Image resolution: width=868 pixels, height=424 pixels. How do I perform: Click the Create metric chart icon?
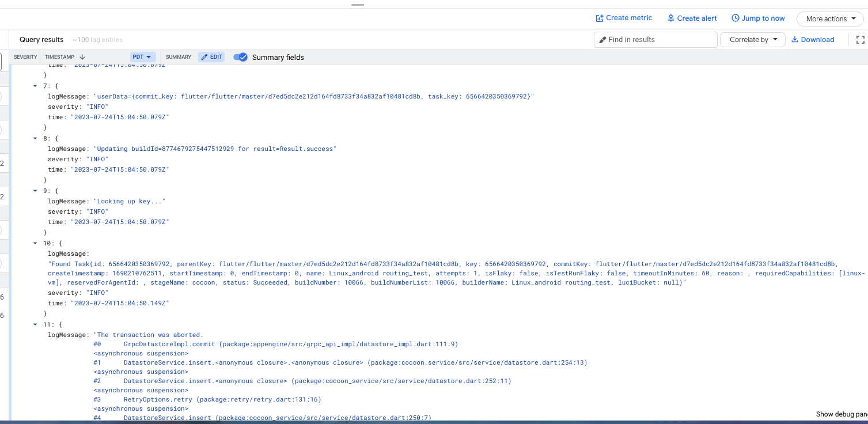click(x=600, y=18)
